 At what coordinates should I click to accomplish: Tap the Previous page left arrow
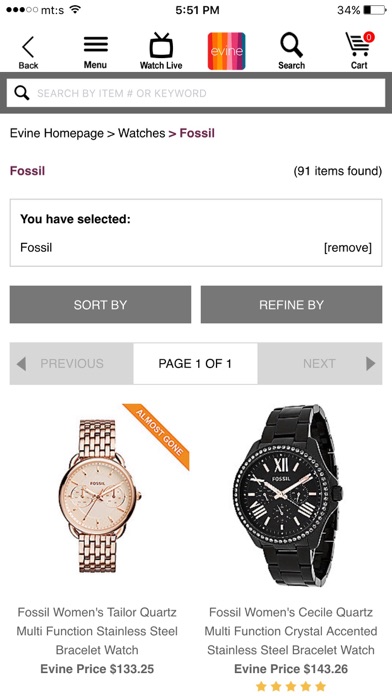tap(21, 364)
